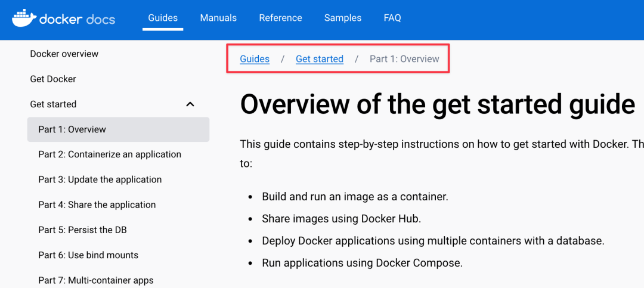Click the 'Share images using Docker Hub' bullet

tap(342, 219)
